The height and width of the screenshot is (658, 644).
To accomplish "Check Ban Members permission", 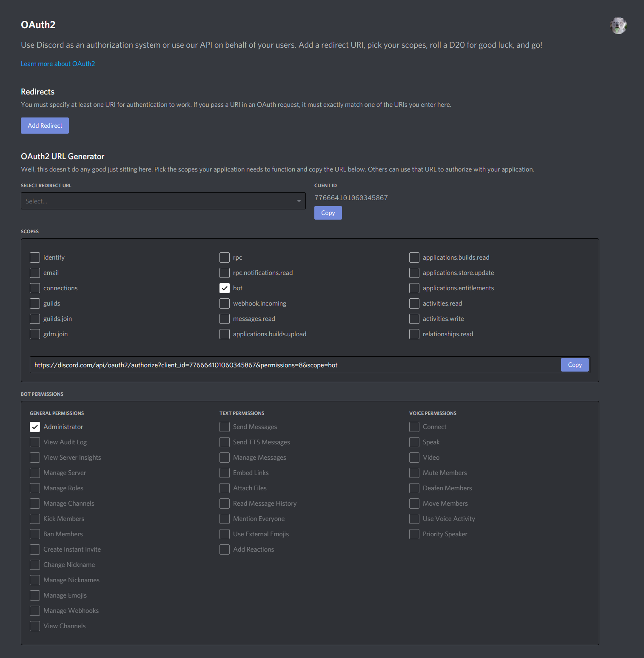I will [35, 534].
